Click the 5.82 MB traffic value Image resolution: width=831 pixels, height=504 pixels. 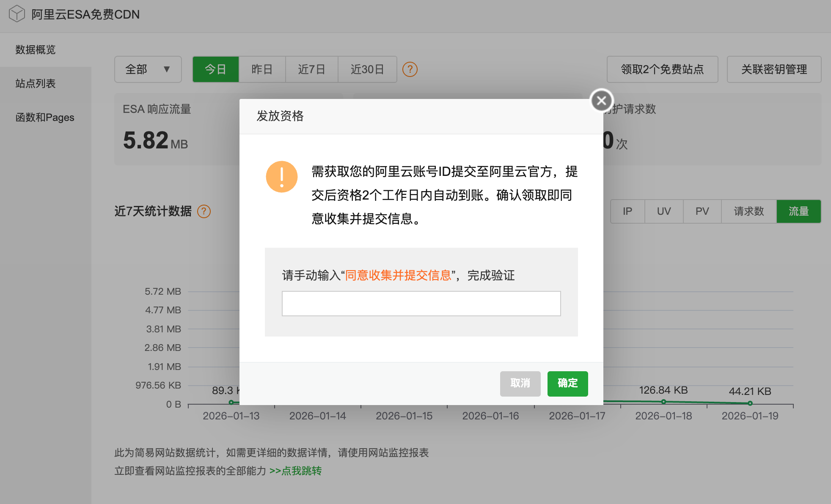point(155,140)
